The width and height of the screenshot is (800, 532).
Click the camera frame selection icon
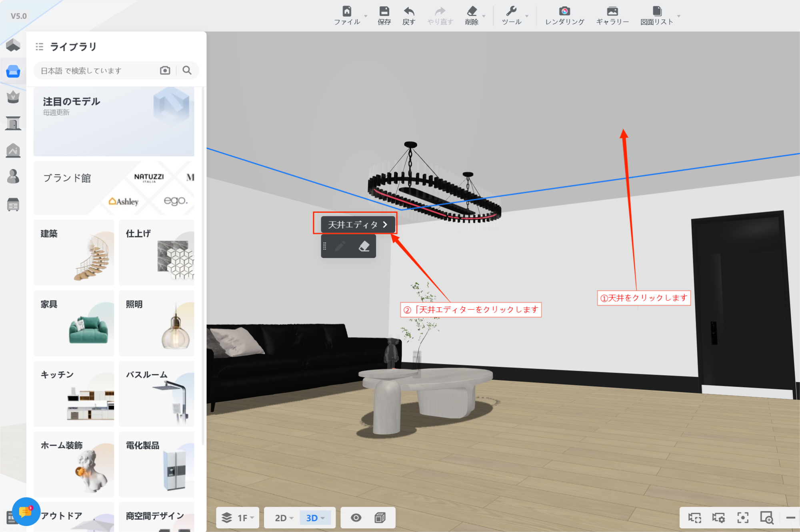[695, 518]
